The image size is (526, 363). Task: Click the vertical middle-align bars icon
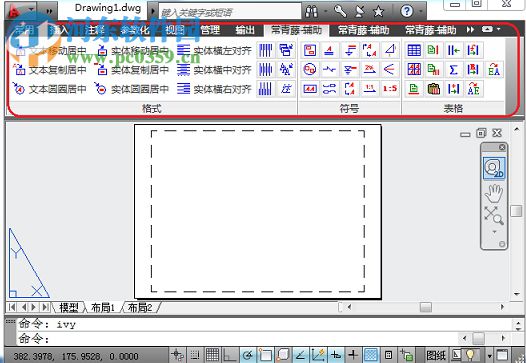coord(266,69)
